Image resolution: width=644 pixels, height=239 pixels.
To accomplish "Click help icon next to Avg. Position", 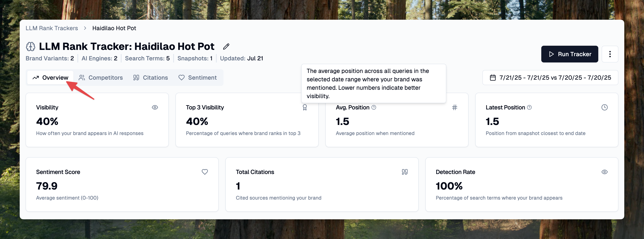I will 374,108.
